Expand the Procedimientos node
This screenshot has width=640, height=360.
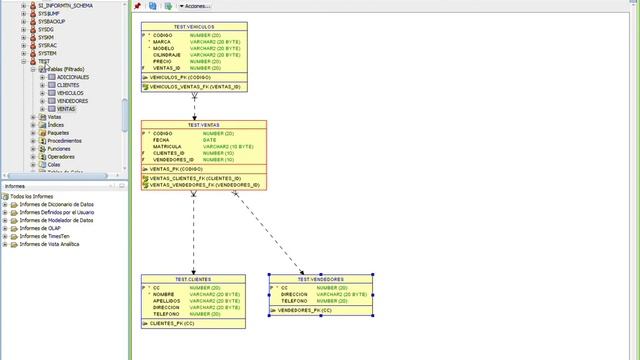coord(33,141)
